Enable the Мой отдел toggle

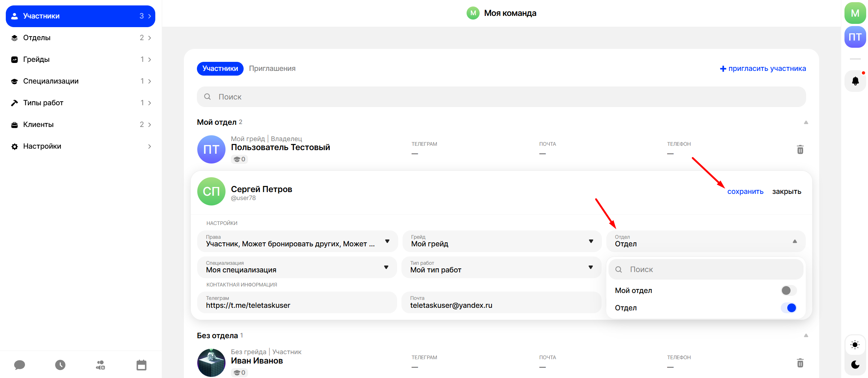[788, 290]
